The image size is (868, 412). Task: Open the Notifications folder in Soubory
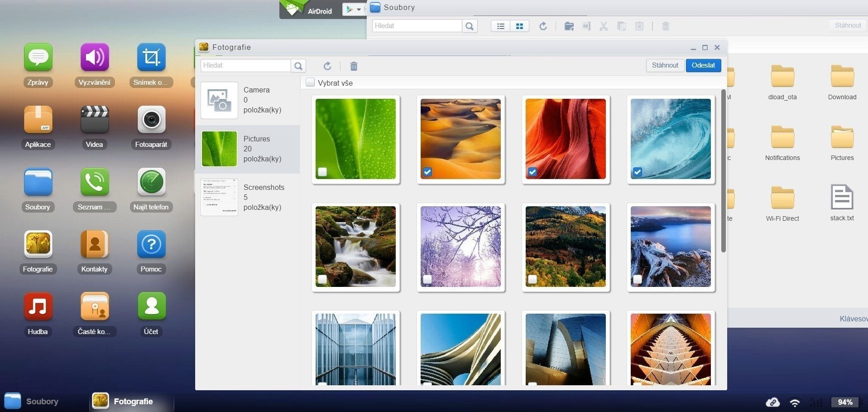tap(782, 143)
